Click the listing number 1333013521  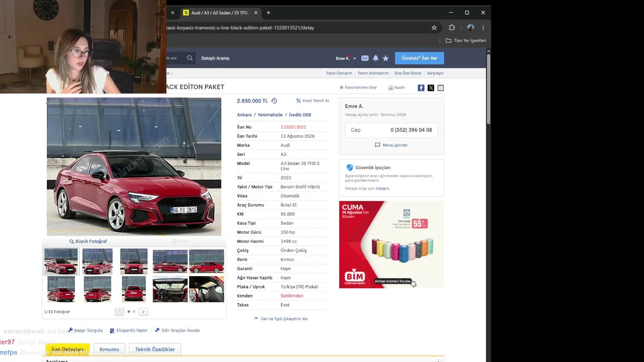point(293,127)
